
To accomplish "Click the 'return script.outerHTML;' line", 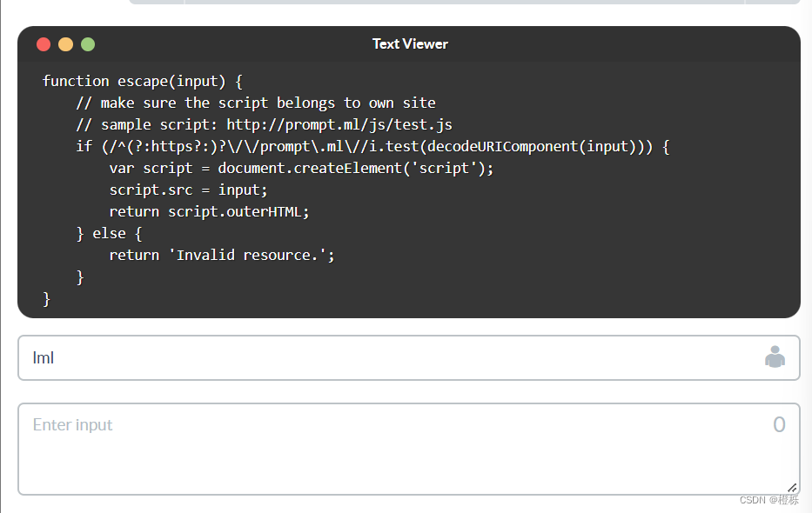I will pyautogui.click(x=209, y=211).
